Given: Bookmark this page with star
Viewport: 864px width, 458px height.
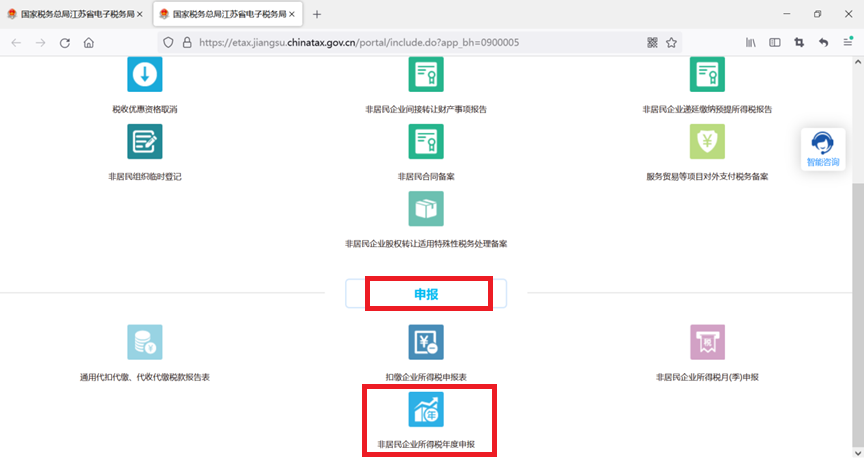Looking at the screenshot, I should click(x=671, y=42).
